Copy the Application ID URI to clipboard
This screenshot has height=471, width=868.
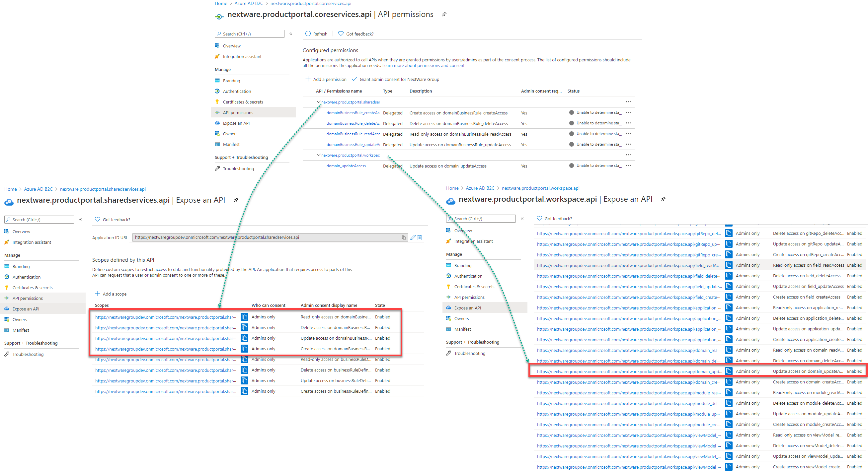click(404, 238)
